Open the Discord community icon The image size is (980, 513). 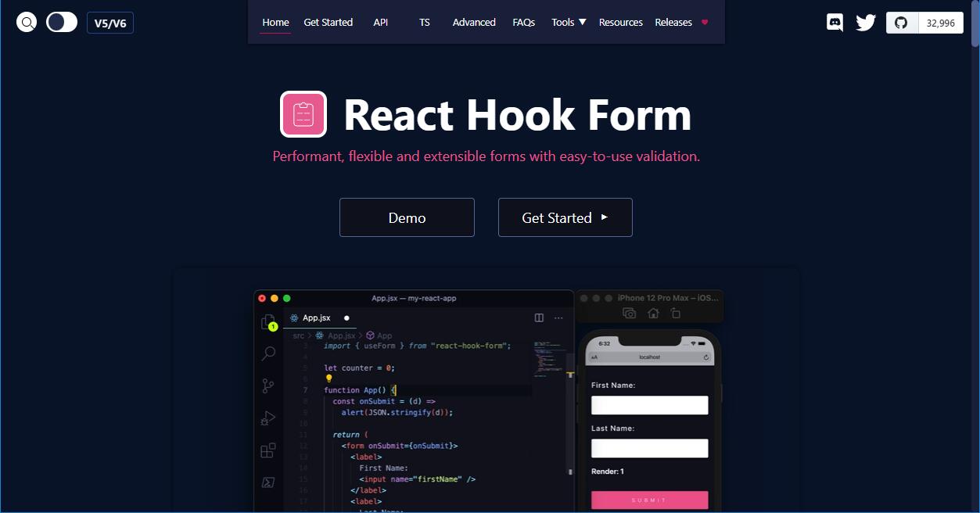click(x=834, y=22)
